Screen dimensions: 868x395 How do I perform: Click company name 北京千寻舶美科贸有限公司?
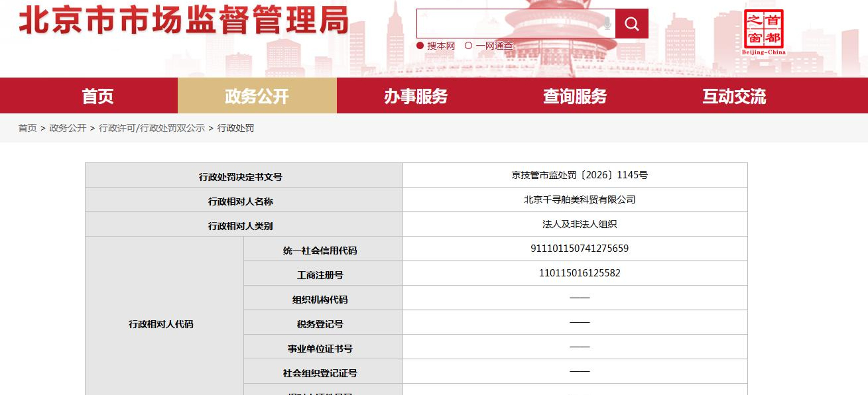[580, 199]
